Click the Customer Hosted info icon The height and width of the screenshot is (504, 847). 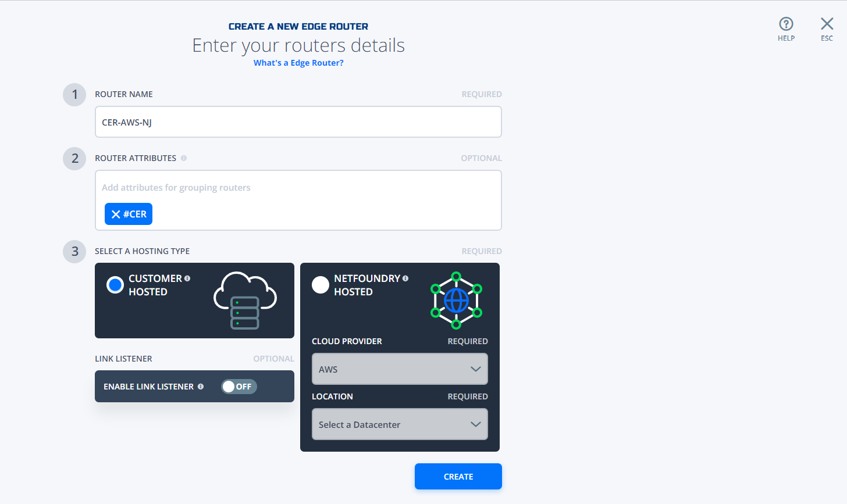point(187,278)
